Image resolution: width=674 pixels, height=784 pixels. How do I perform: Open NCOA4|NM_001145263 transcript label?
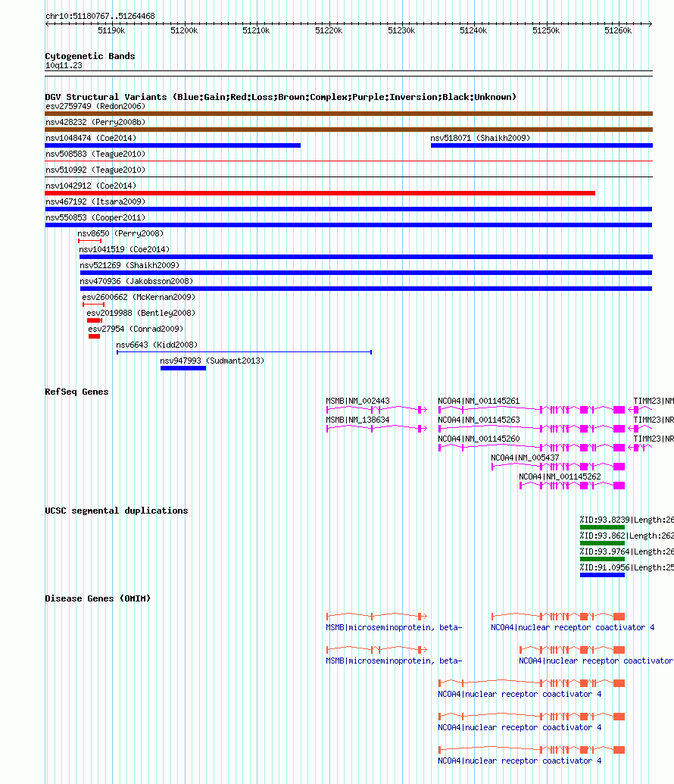479,420
